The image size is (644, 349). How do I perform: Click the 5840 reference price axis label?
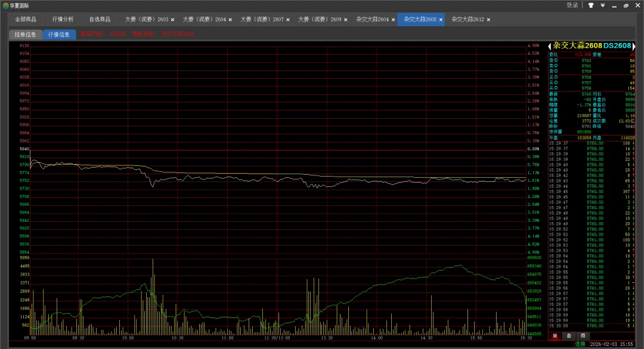(24, 149)
